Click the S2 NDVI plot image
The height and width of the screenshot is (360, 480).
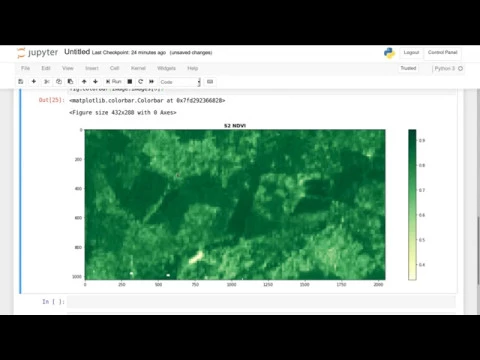(x=235, y=204)
